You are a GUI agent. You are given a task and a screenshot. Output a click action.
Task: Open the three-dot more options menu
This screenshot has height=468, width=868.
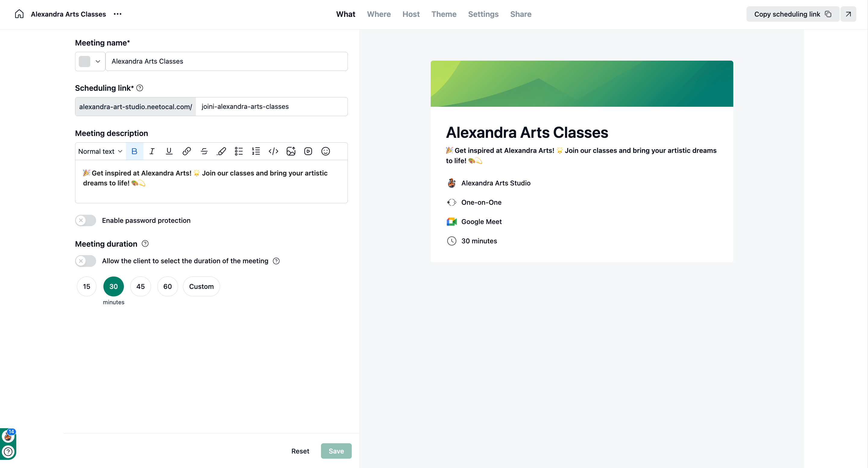click(x=117, y=14)
